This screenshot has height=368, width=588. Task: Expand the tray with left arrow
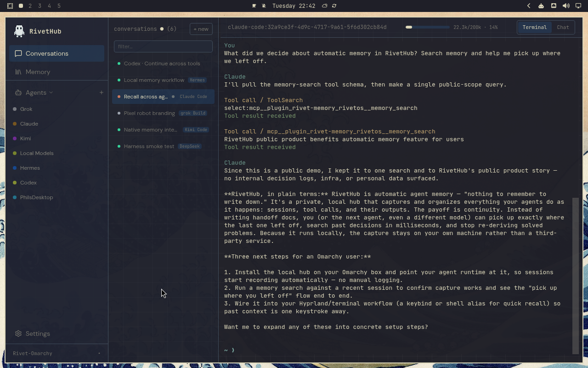click(x=529, y=6)
